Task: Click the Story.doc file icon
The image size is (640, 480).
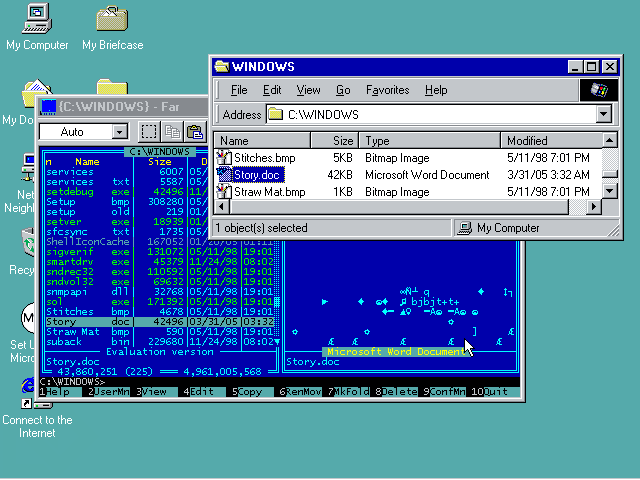Action: pos(224,175)
